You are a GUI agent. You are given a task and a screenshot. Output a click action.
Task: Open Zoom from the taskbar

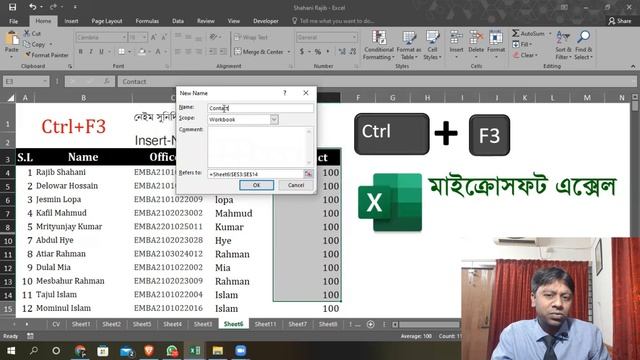click(x=240, y=351)
